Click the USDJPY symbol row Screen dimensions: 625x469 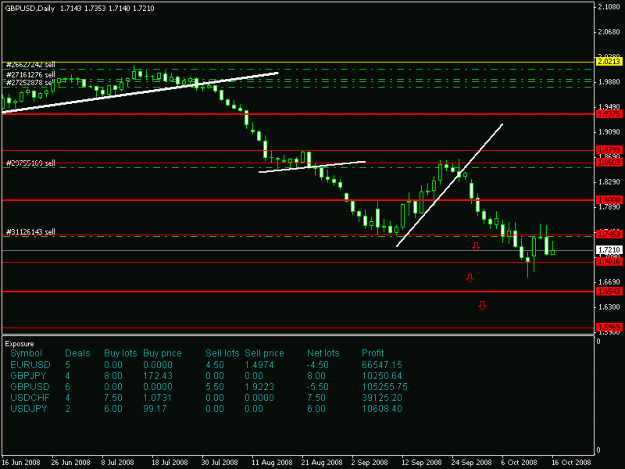tap(29, 409)
